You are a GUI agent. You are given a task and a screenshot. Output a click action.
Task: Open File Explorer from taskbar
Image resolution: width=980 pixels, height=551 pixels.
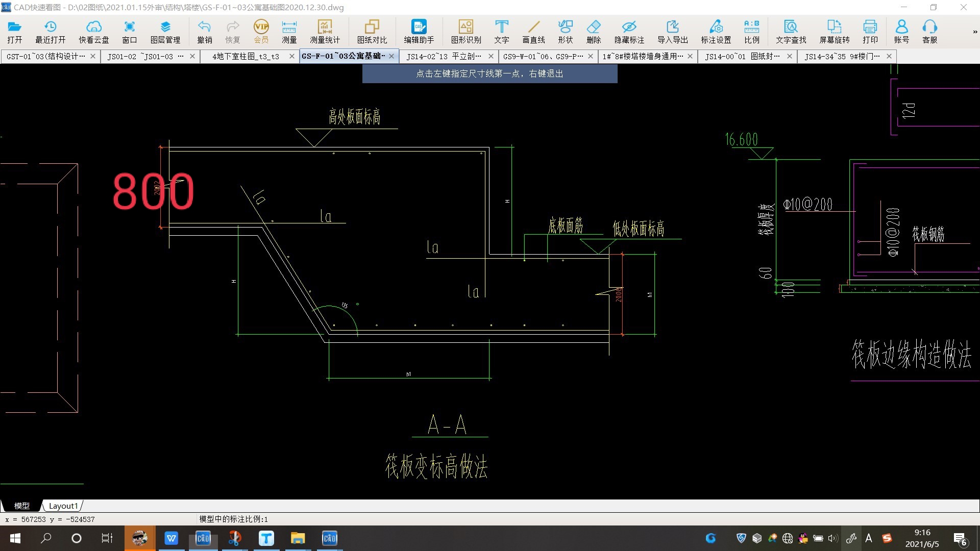298,538
